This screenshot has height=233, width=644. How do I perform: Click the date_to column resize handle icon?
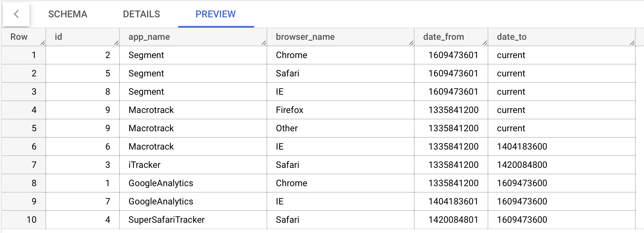632,43
